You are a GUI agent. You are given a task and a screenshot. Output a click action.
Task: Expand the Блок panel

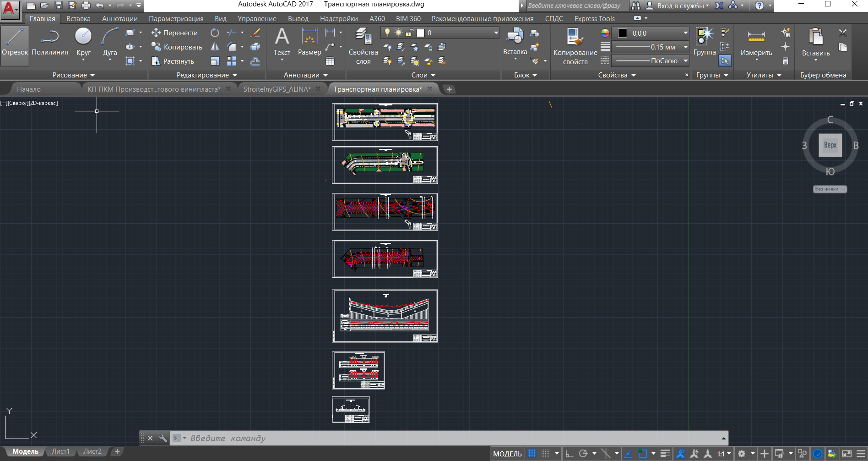pyautogui.click(x=525, y=75)
